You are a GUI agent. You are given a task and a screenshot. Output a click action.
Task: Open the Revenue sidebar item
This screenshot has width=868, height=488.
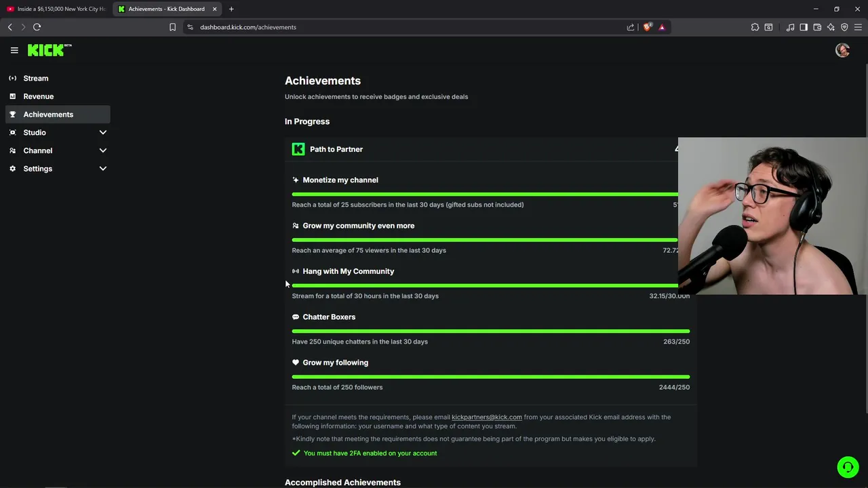39,96
